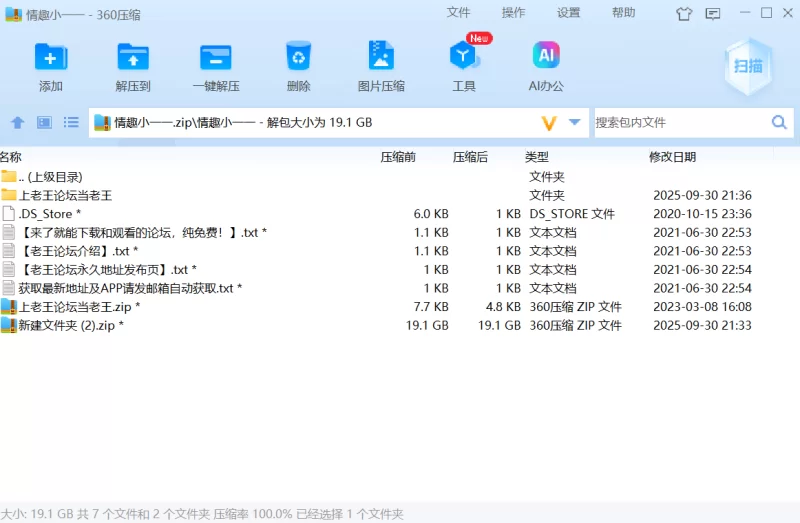Click the 添加 (Add) toolbar icon
This screenshot has width=800, height=523.
coord(50,57)
